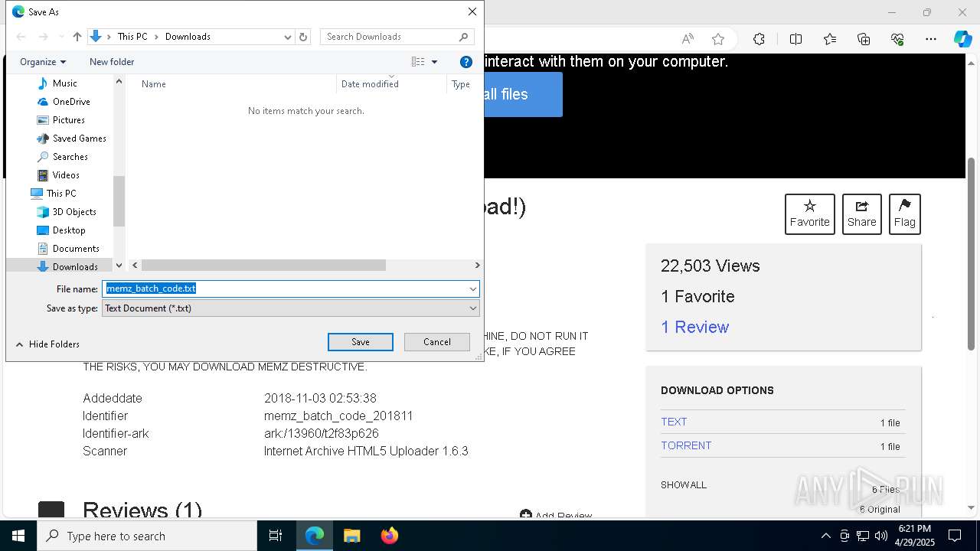The width and height of the screenshot is (980, 551).
Task: Click the Share button on page
Action: tap(861, 214)
